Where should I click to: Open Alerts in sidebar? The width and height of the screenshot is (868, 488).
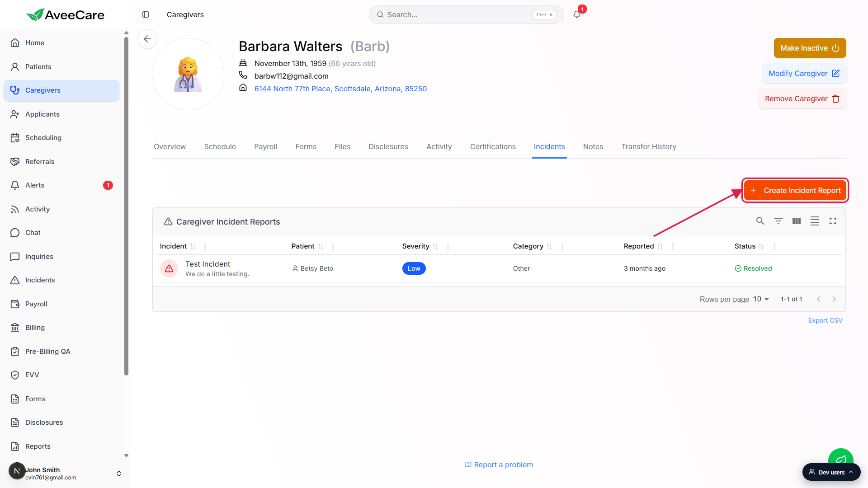coord(61,185)
